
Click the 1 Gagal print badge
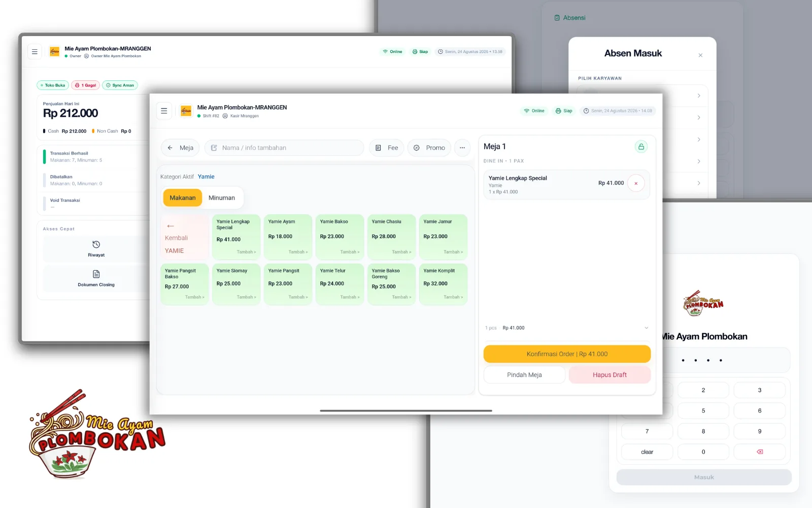(85, 85)
